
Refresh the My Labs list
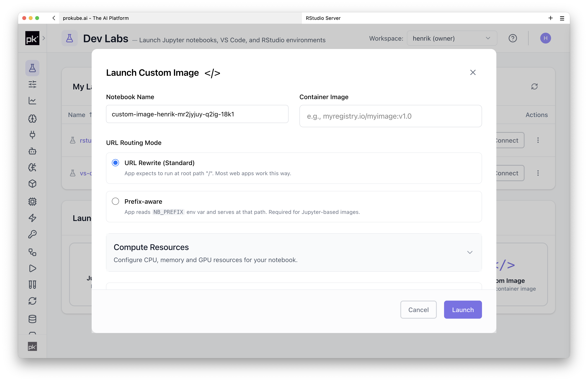(534, 87)
